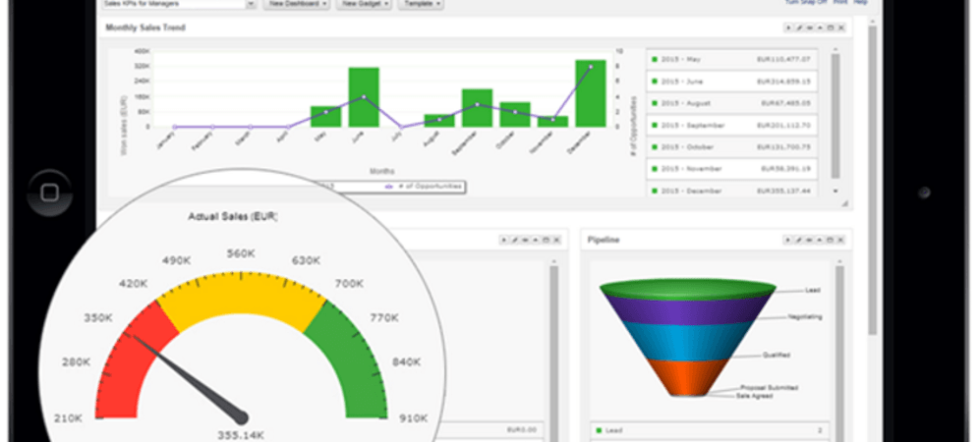Click the May bar in sales chart
The height and width of the screenshot is (442, 980).
(x=325, y=117)
